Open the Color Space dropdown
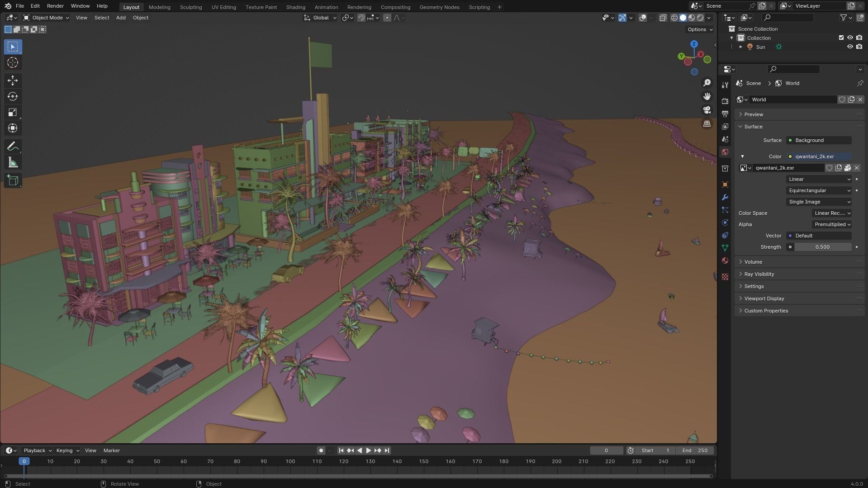The width and height of the screenshot is (868, 488). click(x=832, y=213)
